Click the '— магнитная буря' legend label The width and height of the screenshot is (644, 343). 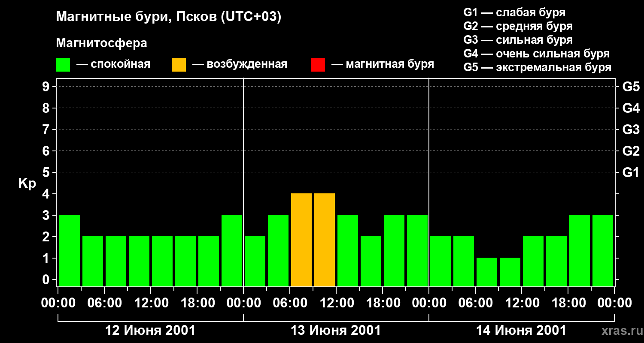coord(383,64)
